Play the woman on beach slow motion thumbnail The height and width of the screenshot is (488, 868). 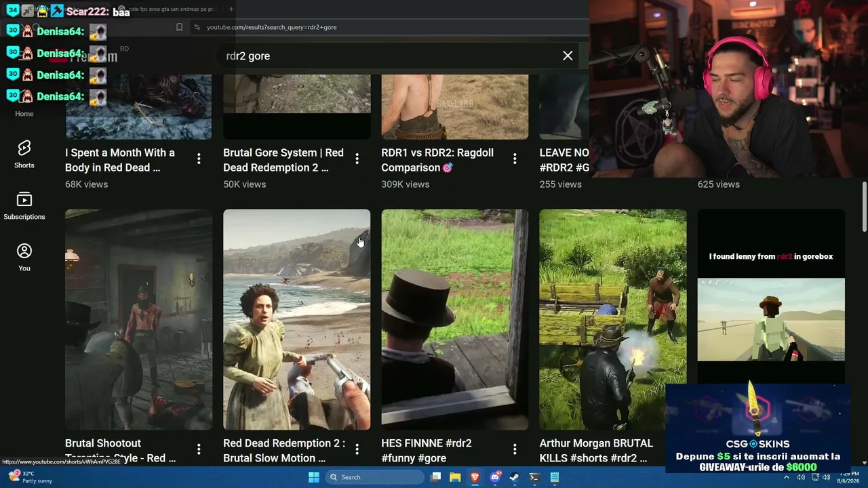click(x=296, y=319)
